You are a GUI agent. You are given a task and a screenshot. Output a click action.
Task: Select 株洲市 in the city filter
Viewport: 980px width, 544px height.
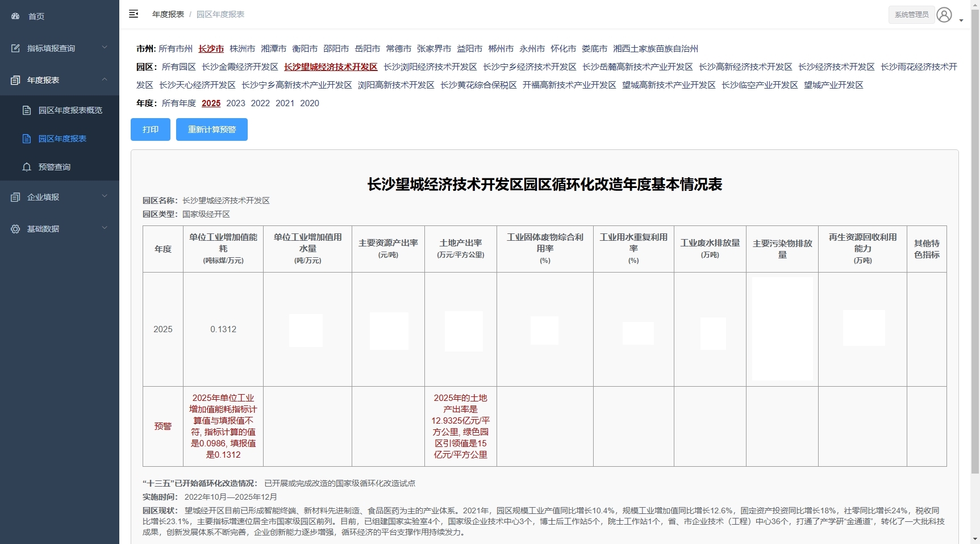click(x=243, y=49)
